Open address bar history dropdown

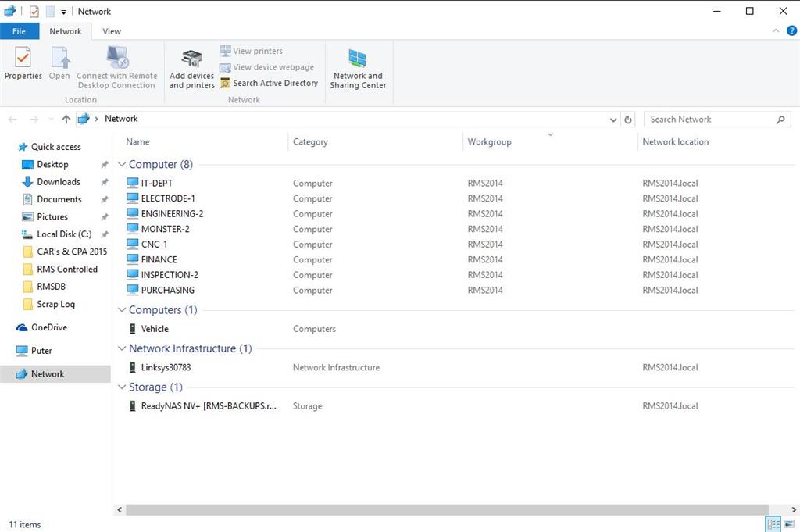[612, 120]
